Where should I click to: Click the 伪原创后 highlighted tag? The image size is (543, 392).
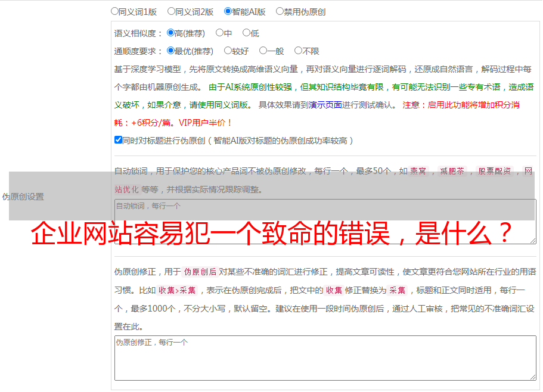pyautogui.click(x=200, y=272)
